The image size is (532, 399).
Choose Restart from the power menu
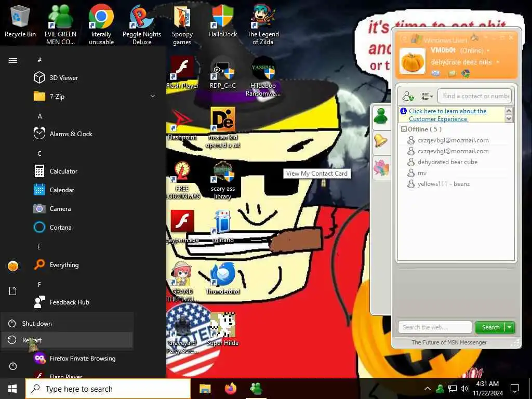click(67, 340)
